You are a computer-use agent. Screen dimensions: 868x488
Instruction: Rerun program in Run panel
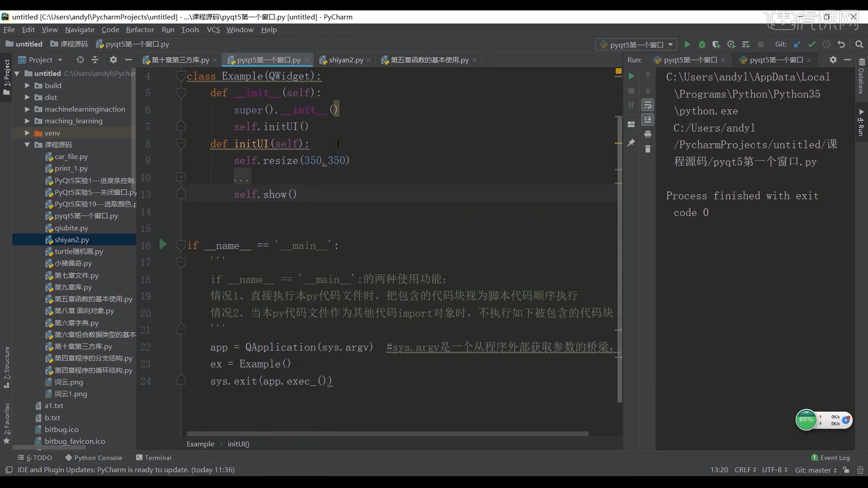pyautogui.click(x=632, y=76)
